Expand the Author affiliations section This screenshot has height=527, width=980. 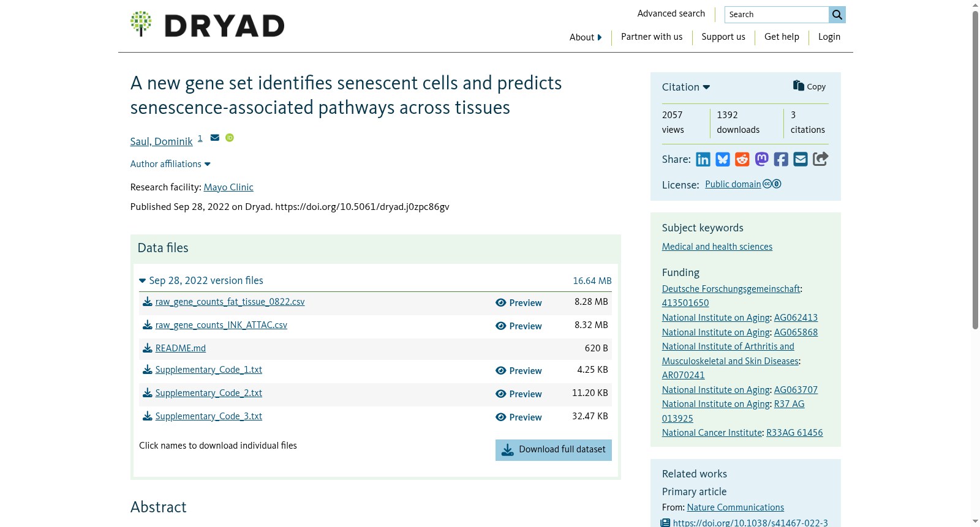(170, 164)
